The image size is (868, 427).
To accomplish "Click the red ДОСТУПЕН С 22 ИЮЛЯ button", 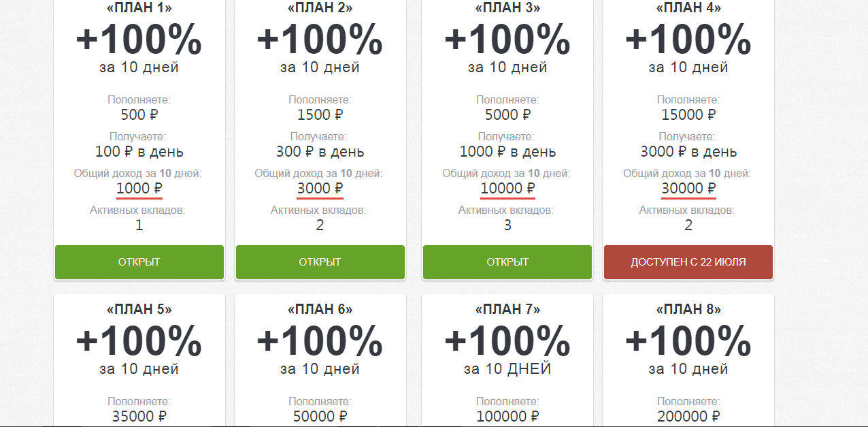I will pyautogui.click(x=688, y=262).
